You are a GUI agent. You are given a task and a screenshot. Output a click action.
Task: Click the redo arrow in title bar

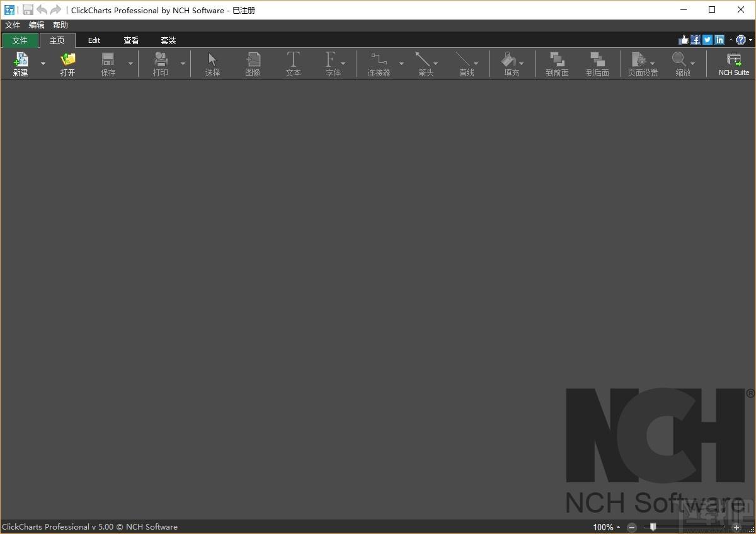point(56,9)
